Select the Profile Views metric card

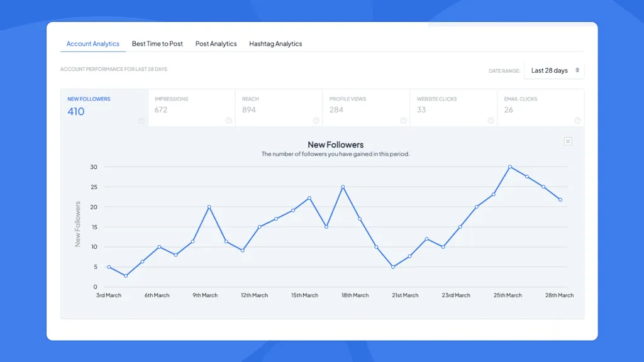(367, 108)
